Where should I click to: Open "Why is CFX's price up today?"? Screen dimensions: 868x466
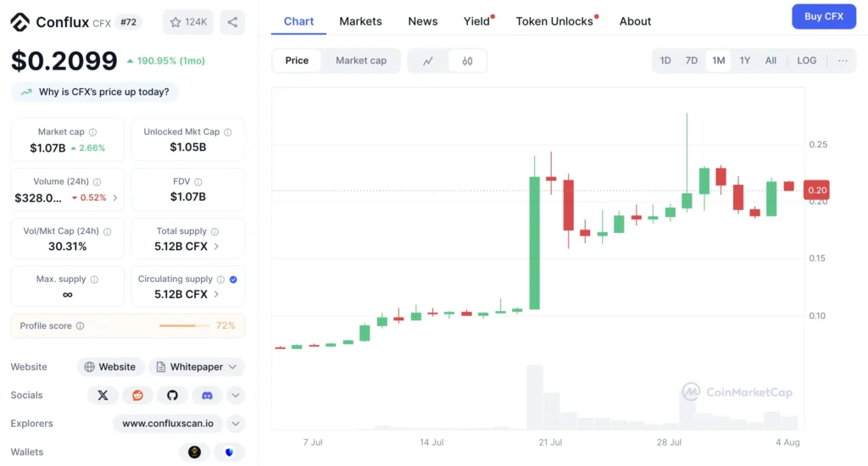[95, 92]
